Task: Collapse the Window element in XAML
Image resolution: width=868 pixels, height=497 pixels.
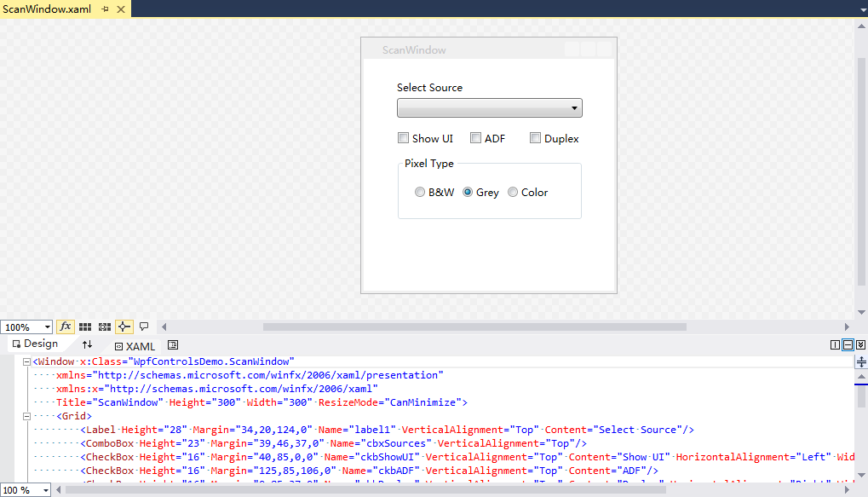Action: pos(27,362)
